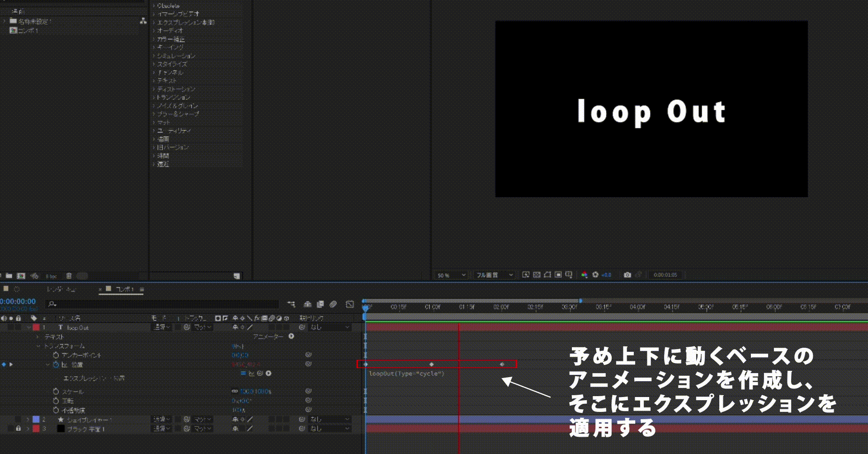Switch to the コンポ1 timeline tab
The width and height of the screenshot is (868, 454).
[x=124, y=289]
